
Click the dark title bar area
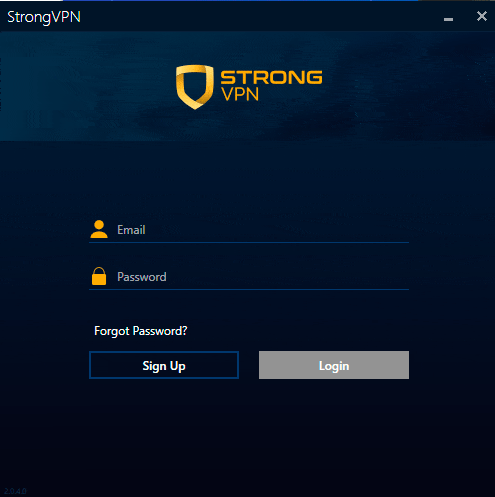[260, 17]
